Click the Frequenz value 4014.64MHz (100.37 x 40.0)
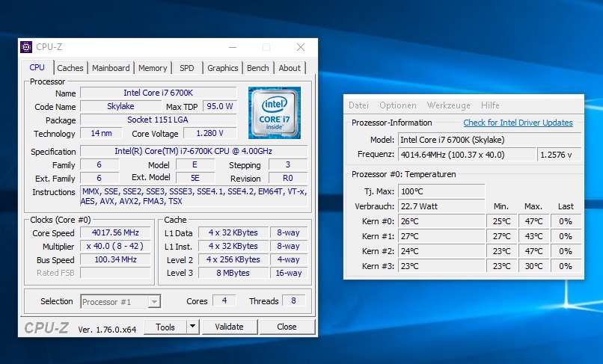 pos(467,155)
